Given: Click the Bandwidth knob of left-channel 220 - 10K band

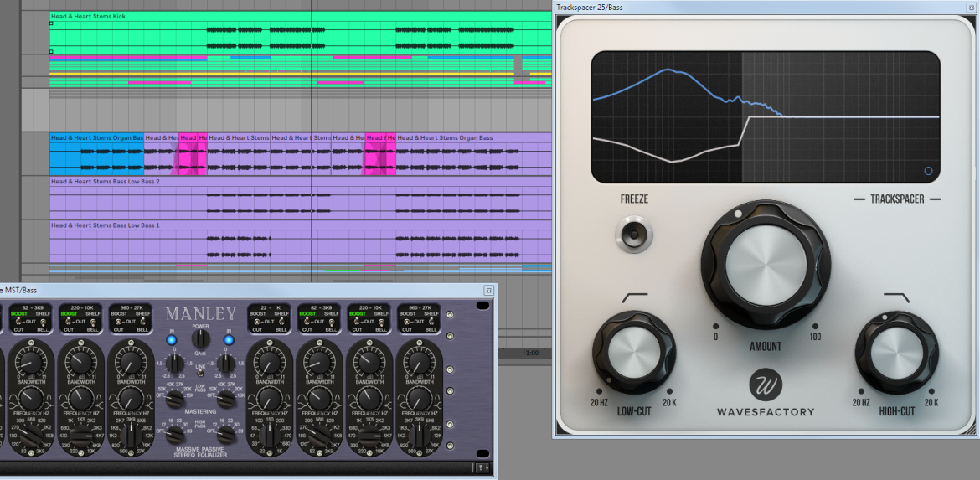Looking at the screenshot, I should [80, 398].
